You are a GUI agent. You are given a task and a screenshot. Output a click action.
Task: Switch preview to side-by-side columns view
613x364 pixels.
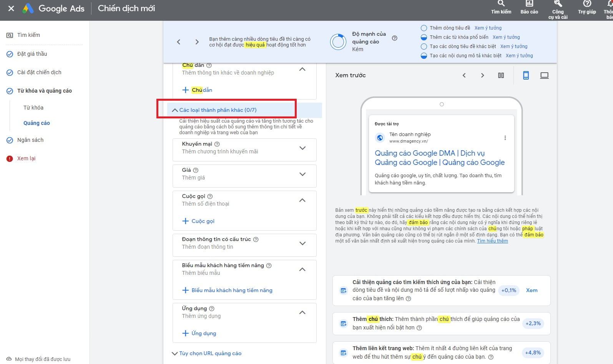point(501,75)
